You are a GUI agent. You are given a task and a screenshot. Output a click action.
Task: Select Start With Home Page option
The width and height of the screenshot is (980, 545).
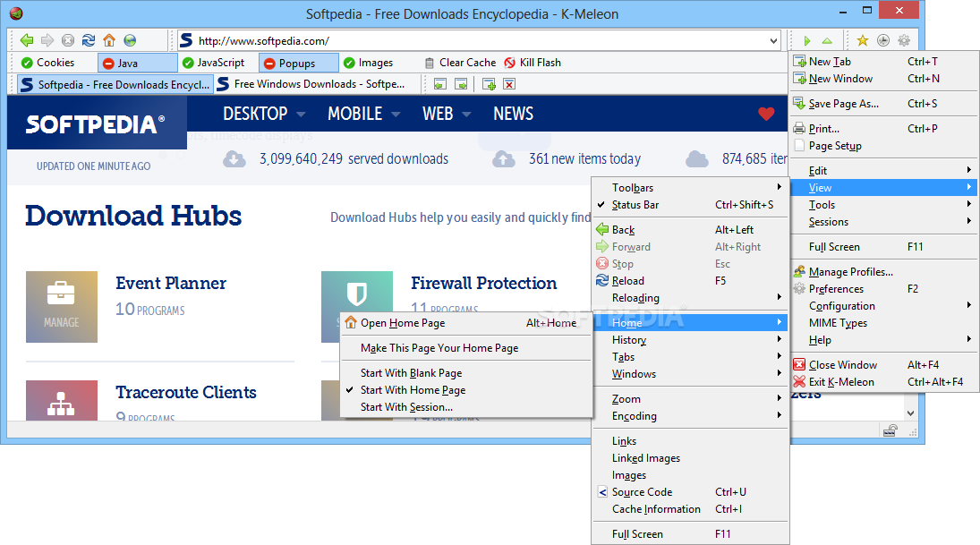point(465,390)
